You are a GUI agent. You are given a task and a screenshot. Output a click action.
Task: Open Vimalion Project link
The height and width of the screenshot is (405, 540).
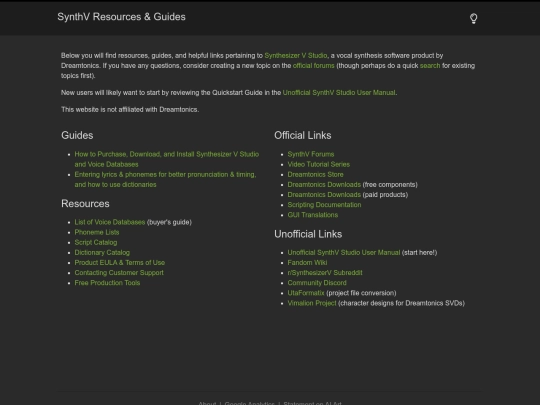[312, 303]
